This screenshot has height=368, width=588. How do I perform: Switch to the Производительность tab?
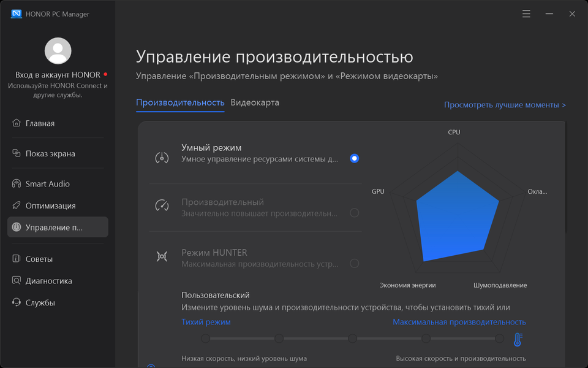pos(180,102)
